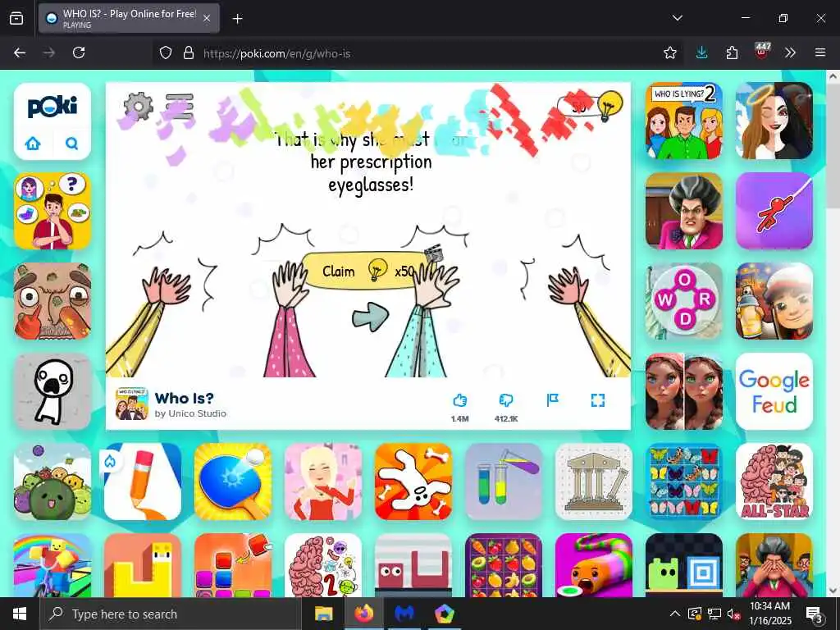The image size is (840, 630).
Task: Open Firefox View icon
Action: click(x=16, y=19)
